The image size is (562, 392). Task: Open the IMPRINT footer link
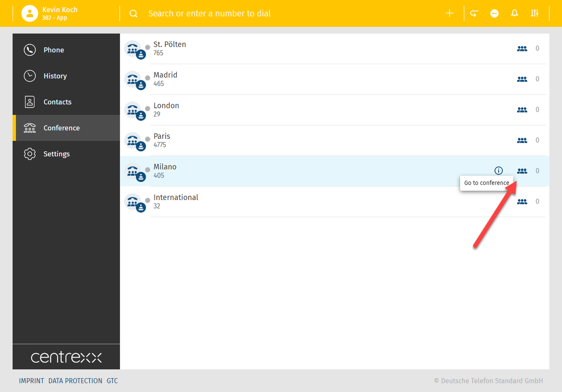[x=31, y=381]
